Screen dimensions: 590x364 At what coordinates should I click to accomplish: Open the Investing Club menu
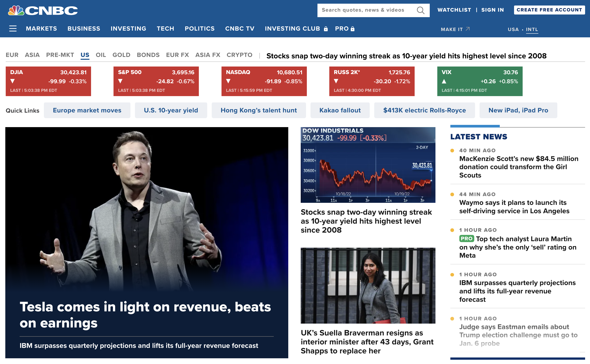[292, 29]
